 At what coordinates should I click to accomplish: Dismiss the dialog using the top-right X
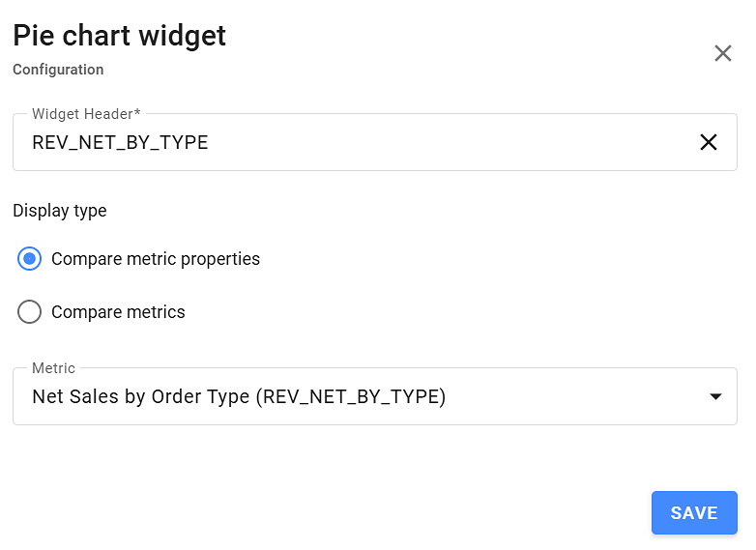722,53
